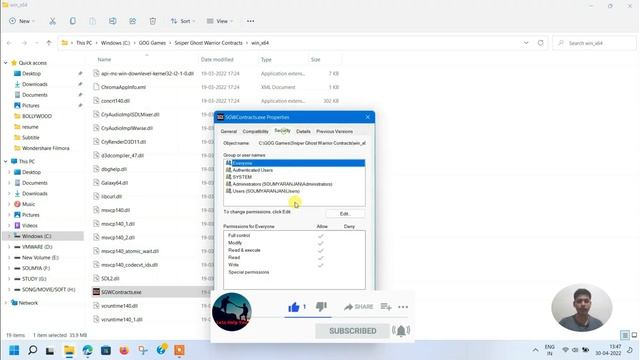Open the Windows Start menu
Image resolution: width=640 pixels, height=360 pixels.
[x=14, y=350]
